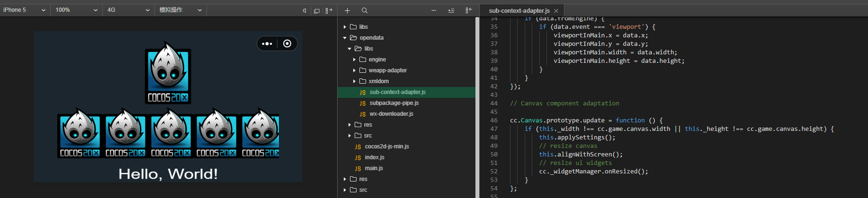Click the dock simulator panel icon
This screenshot has width=868, height=198.
click(329, 10)
